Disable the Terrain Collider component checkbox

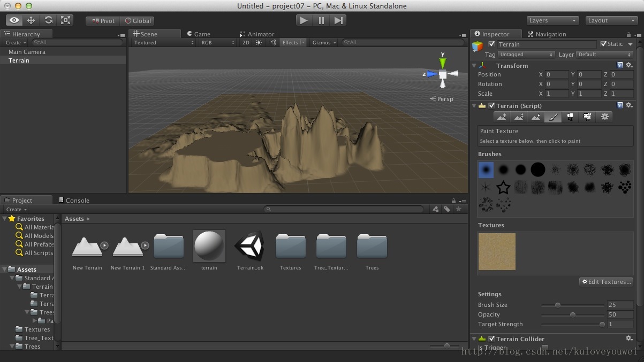(x=491, y=338)
